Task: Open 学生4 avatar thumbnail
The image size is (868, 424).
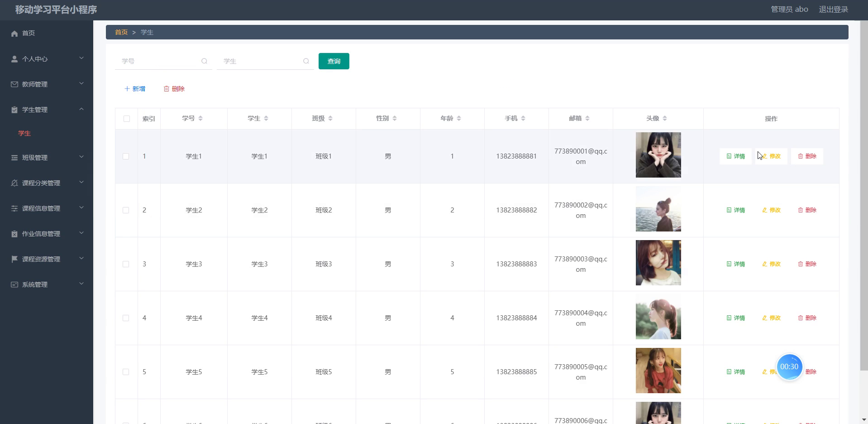Action: (x=658, y=317)
